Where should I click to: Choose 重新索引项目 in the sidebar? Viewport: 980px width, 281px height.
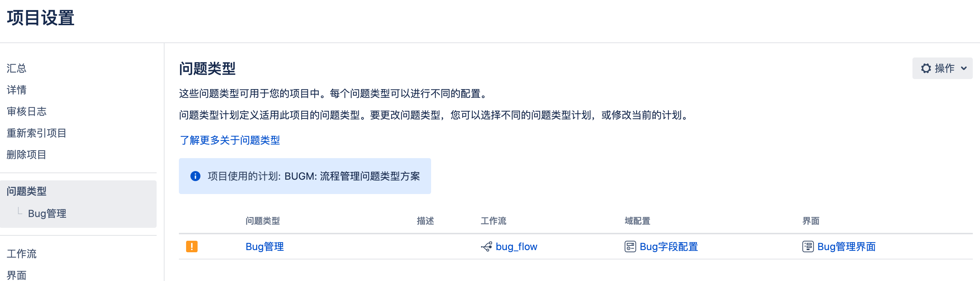click(x=37, y=133)
